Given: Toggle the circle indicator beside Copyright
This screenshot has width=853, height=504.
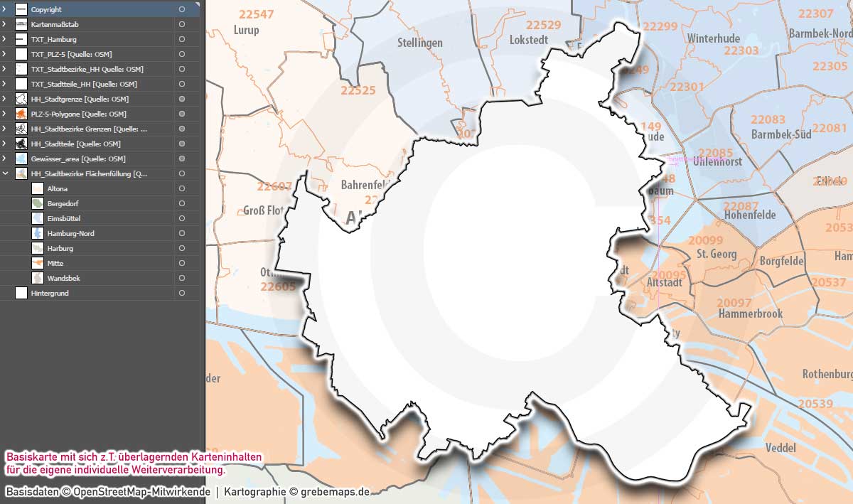Looking at the screenshot, I should click(181, 9).
